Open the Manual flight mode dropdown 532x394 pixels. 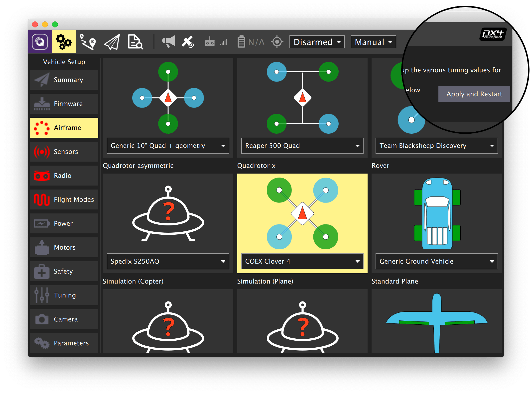point(373,42)
